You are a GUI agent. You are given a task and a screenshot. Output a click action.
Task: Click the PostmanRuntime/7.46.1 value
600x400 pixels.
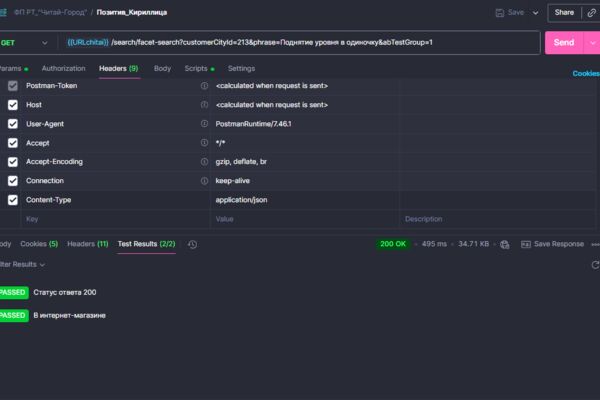pos(253,124)
